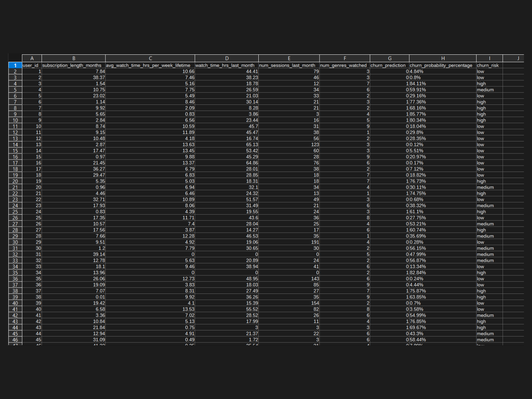The height and width of the screenshot is (399, 532).
Task: Select the avg_watch_time_hrs_per_week_lifetime header cell
Action: [x=150, y=65]
